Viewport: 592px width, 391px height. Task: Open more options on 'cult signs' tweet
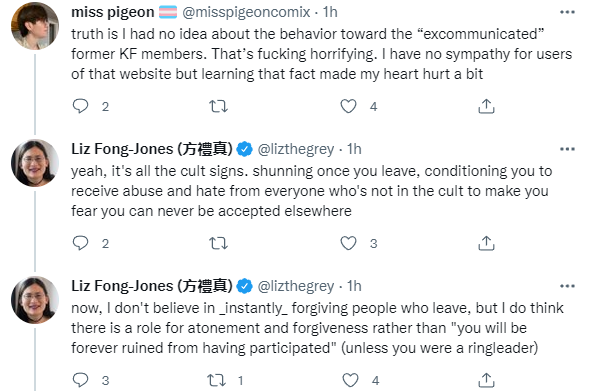[x=567, y=149]
